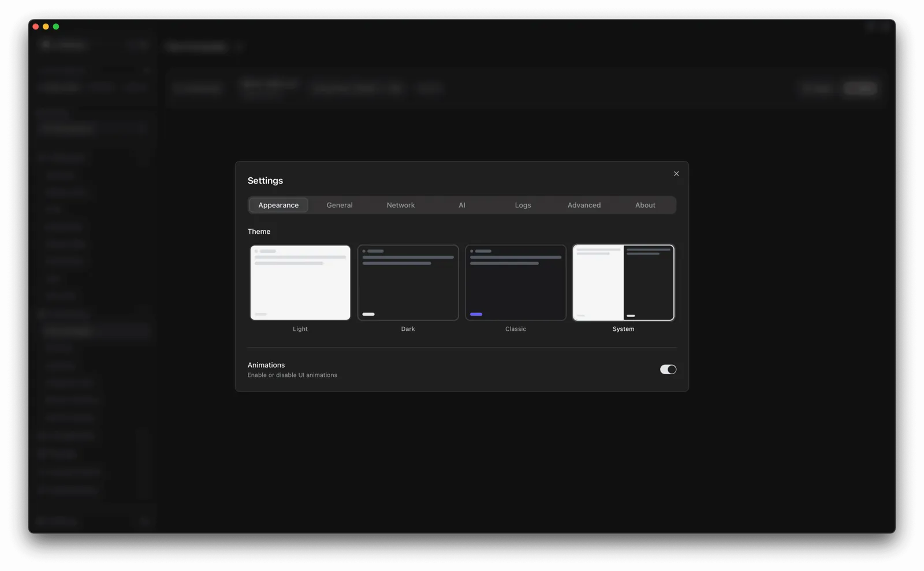Pick the Classic theme preview
This screenshot has height=571, width=924.
516,282
